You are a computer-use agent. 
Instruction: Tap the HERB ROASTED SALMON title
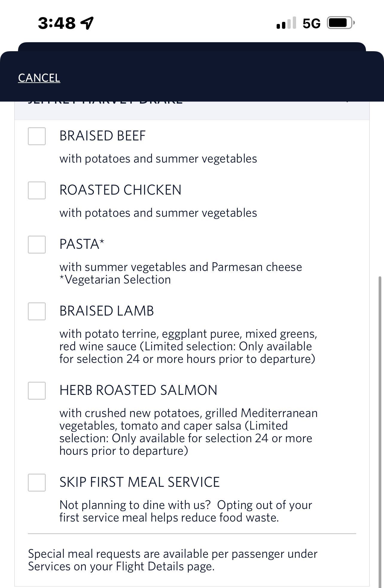(138, 390)
